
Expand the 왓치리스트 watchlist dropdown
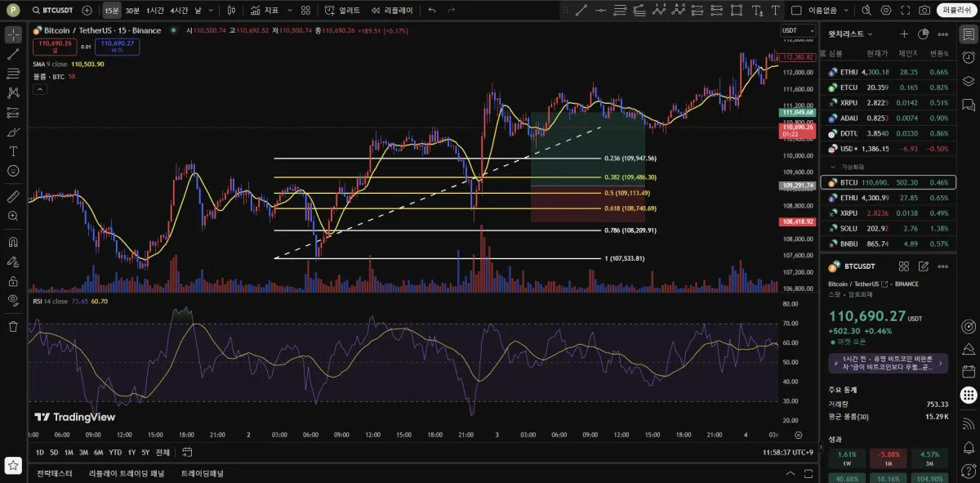851,34
